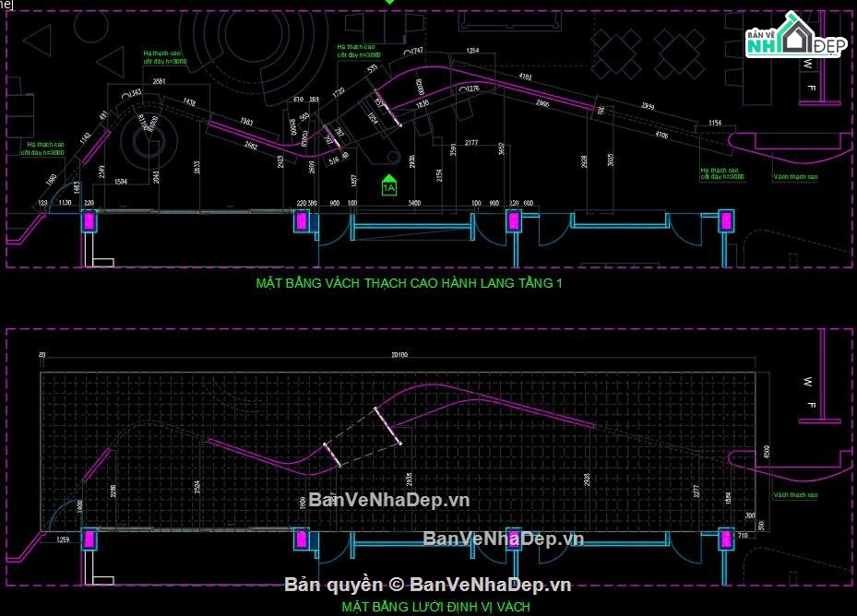Pick the 1254 horizontal dimension text
This screenshot has height=616, width=857.
[472, 51]
